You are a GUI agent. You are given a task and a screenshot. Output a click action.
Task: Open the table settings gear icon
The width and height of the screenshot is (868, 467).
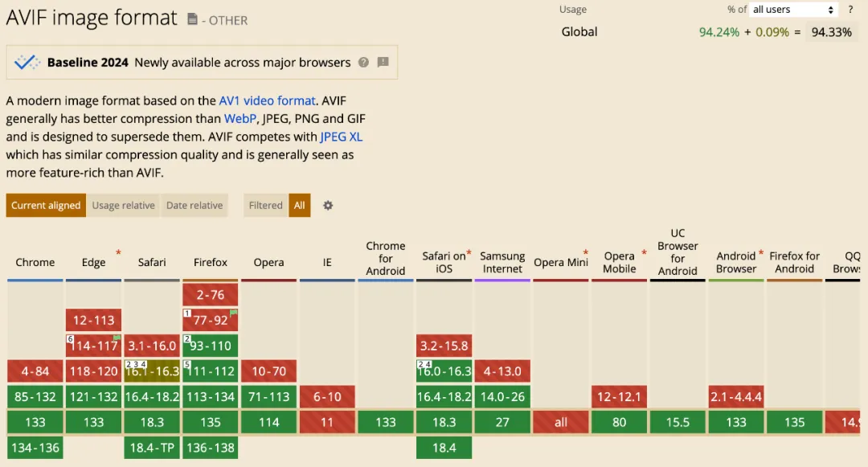click(328, 206)
